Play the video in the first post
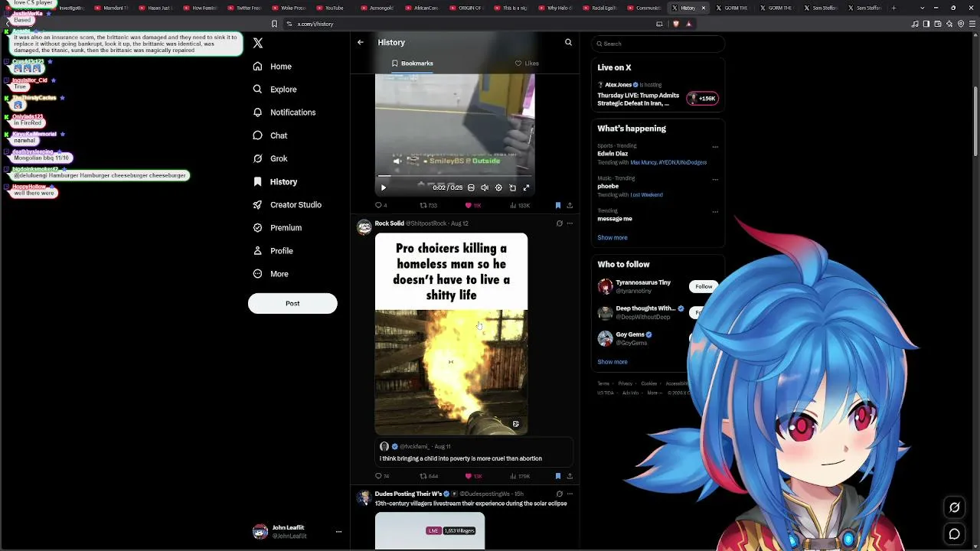Screen dimensions: 980x551 point(384,187)
